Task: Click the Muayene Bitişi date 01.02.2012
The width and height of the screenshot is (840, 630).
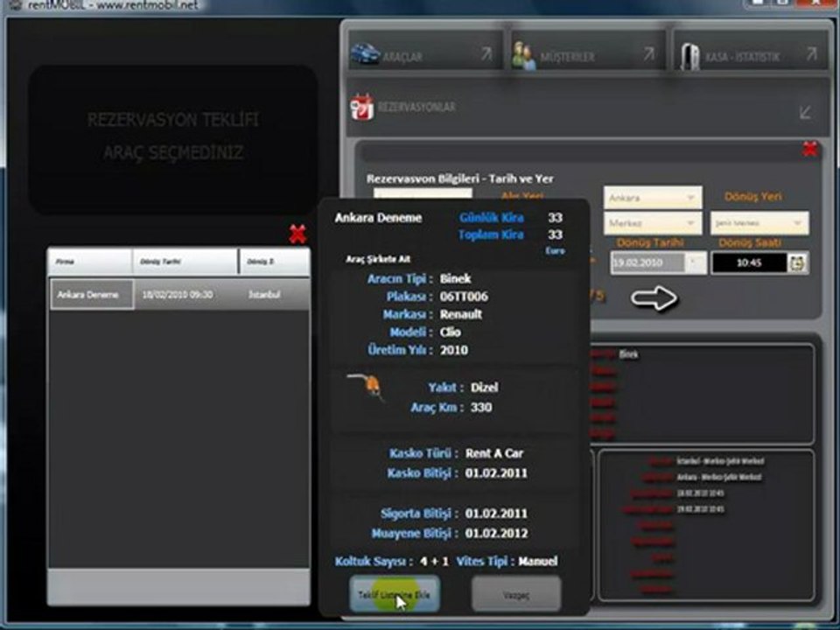Action: tap(496, 533)
